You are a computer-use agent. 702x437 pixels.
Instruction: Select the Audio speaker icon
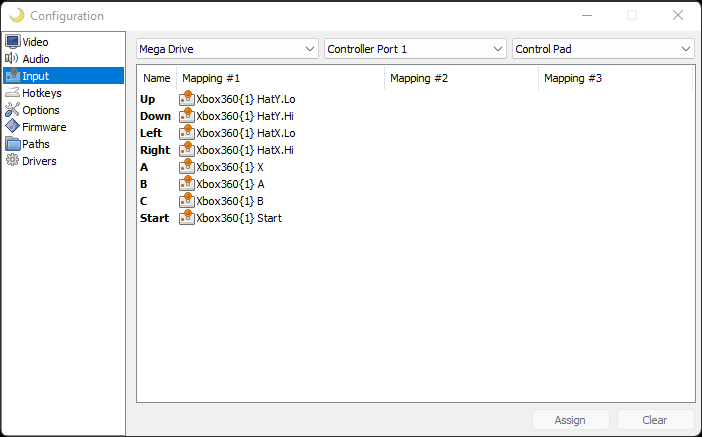13,59
